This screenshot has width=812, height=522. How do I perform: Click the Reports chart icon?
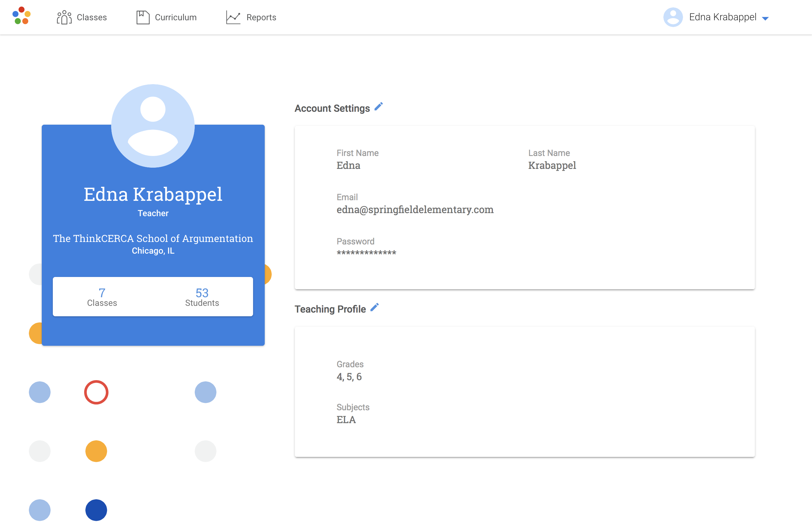[x=233, y=17]
